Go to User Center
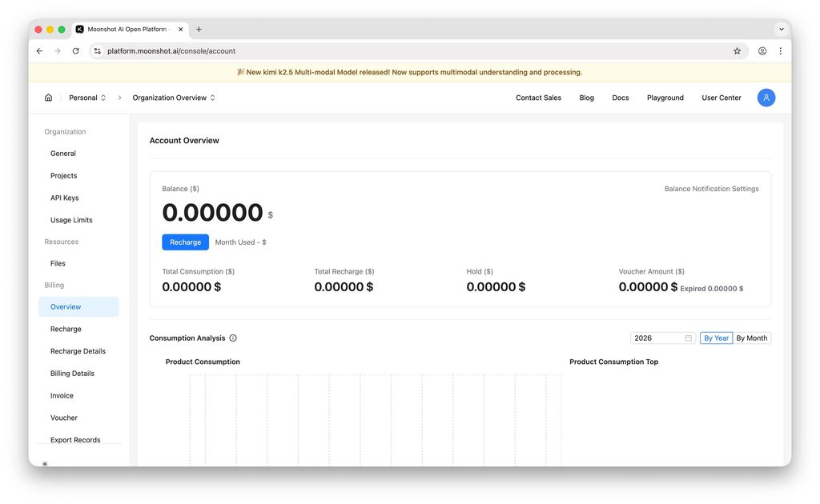 (x=722, y=98)
